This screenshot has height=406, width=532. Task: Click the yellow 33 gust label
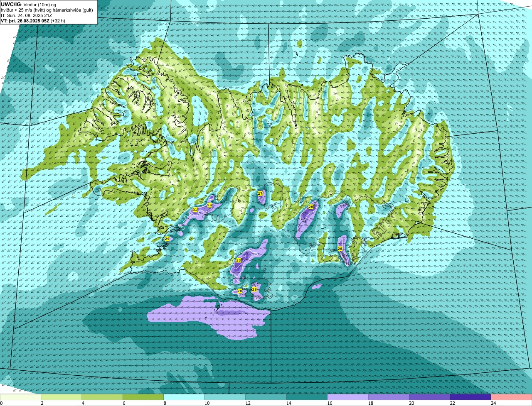click(239, 260)
